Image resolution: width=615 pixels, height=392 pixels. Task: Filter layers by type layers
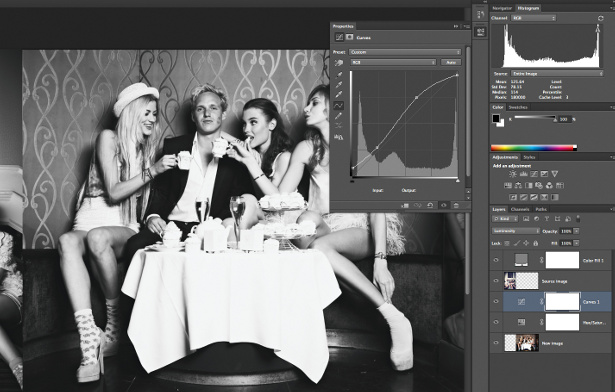tap(546, 219)
